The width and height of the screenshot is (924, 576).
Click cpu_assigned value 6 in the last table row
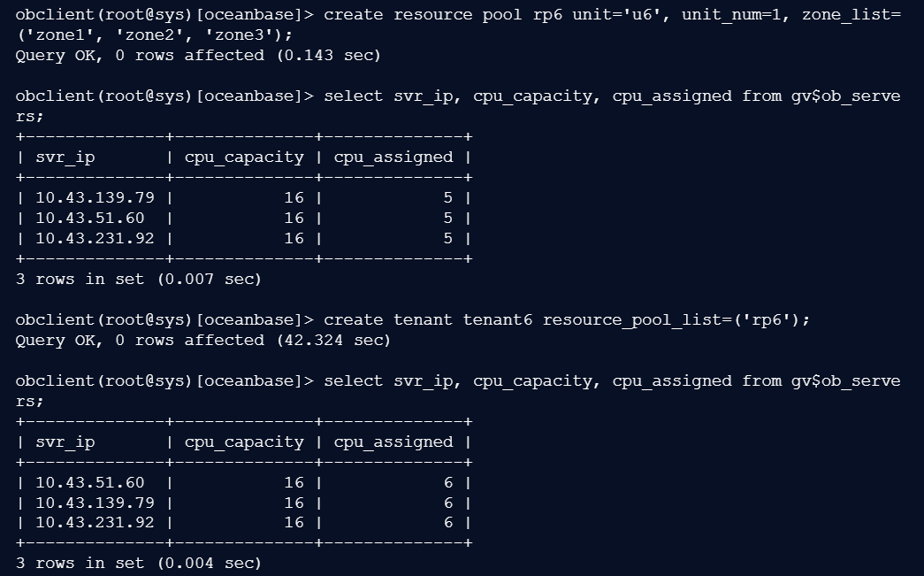(447, 522)
